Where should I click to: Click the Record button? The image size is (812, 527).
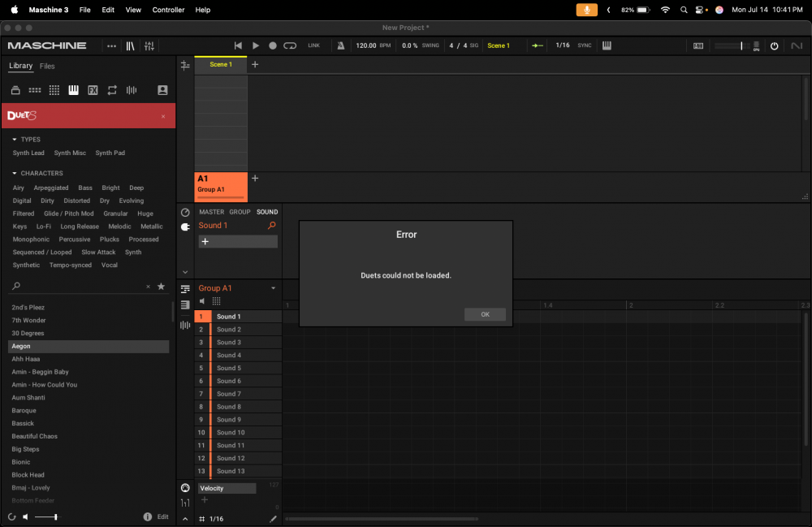pos(272,45)
